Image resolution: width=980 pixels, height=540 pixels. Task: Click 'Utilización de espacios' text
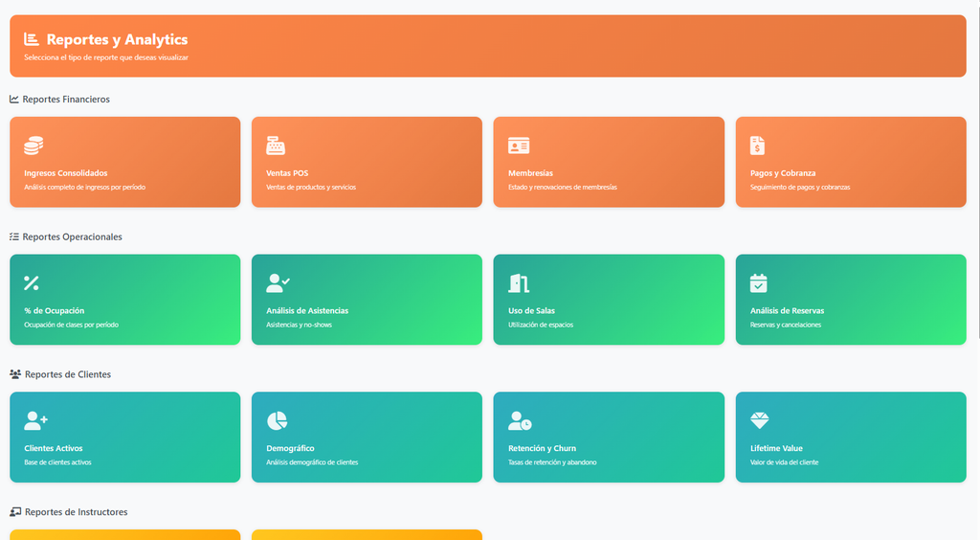tap(541, 325)
